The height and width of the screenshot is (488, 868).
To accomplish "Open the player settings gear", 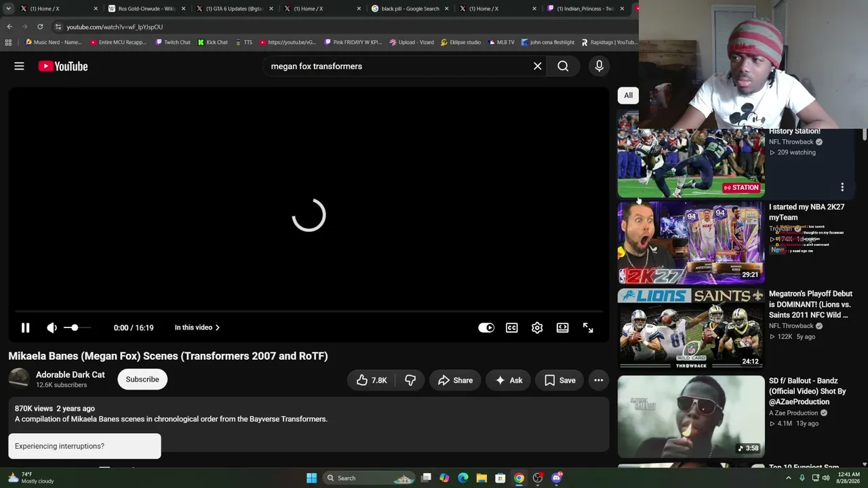I will tap(537, 327).
